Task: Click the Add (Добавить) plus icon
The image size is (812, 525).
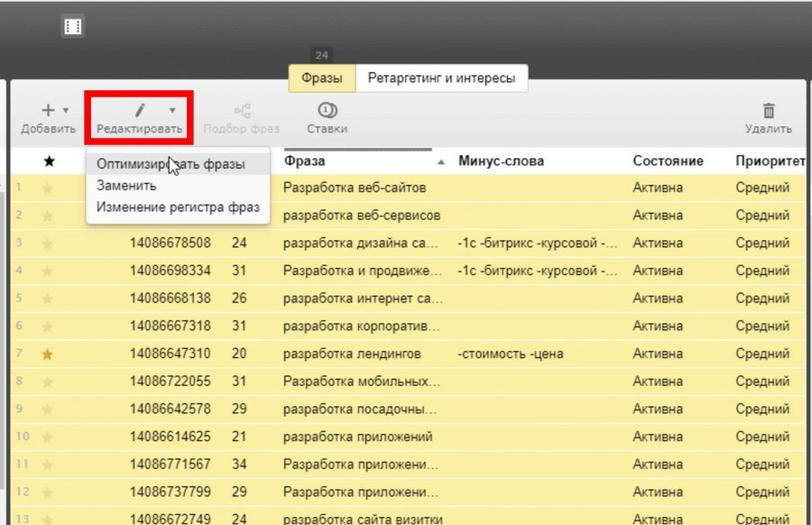Action: (50, 110)
